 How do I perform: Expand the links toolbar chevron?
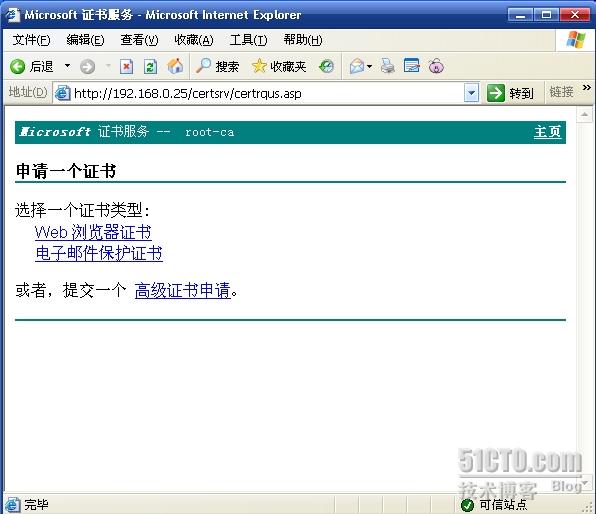587,88
